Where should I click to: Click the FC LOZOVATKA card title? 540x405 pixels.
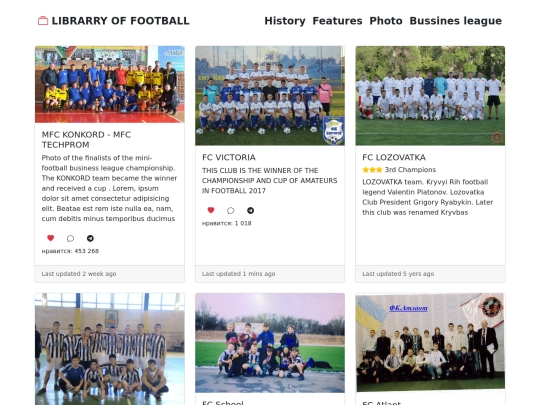coord(394,157)
